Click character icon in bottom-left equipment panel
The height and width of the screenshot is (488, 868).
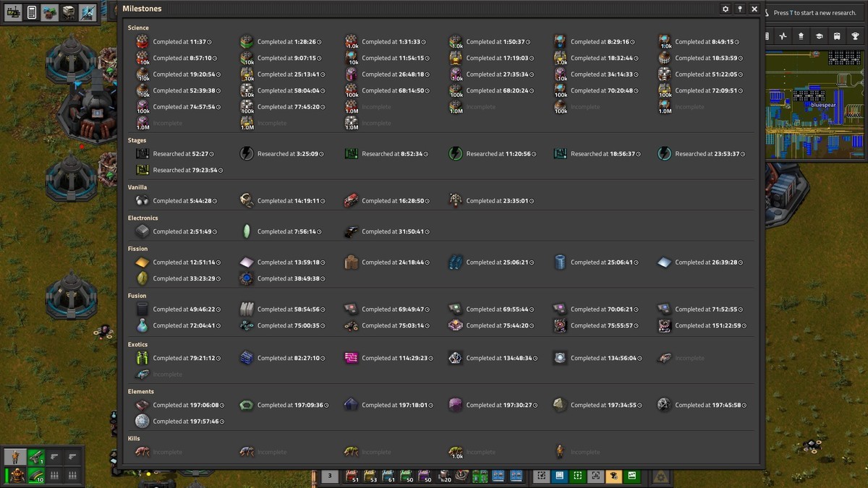coord(14,457)
